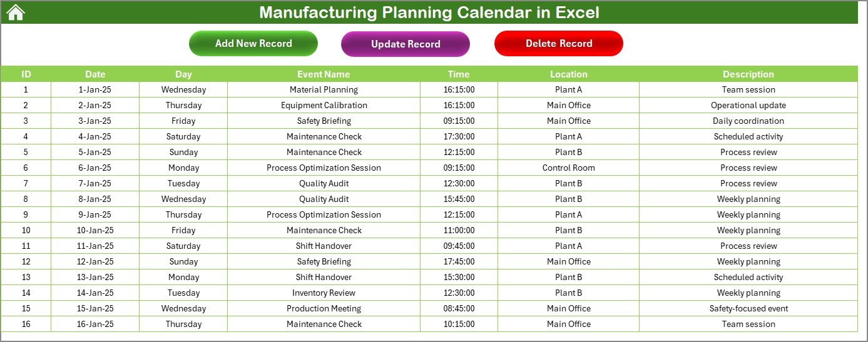The width and height of the screenshot is (868, 342).
Task: Click the 16-Jan-25 date cell
Action: (x=95, y=324)
